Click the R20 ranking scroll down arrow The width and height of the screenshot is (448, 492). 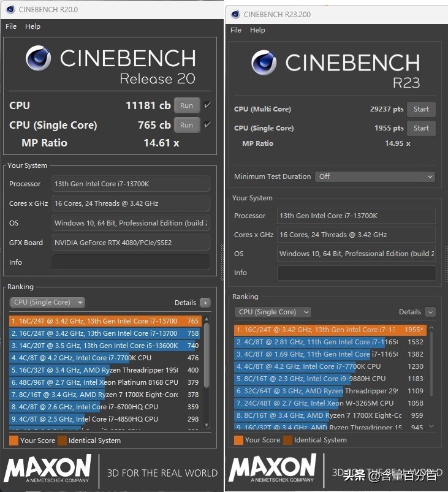207,425
